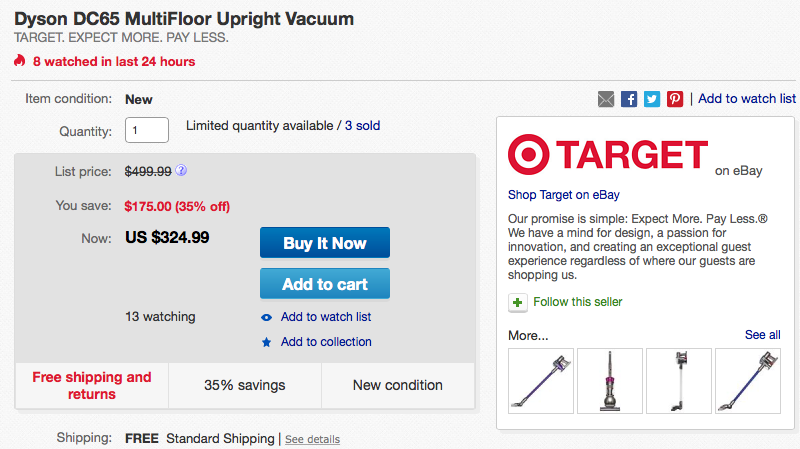Open the 3 sold link

(362, 126)
